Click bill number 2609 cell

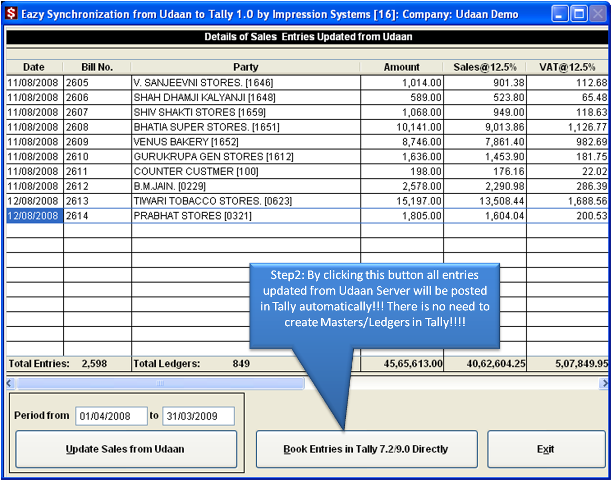(97, 142)
